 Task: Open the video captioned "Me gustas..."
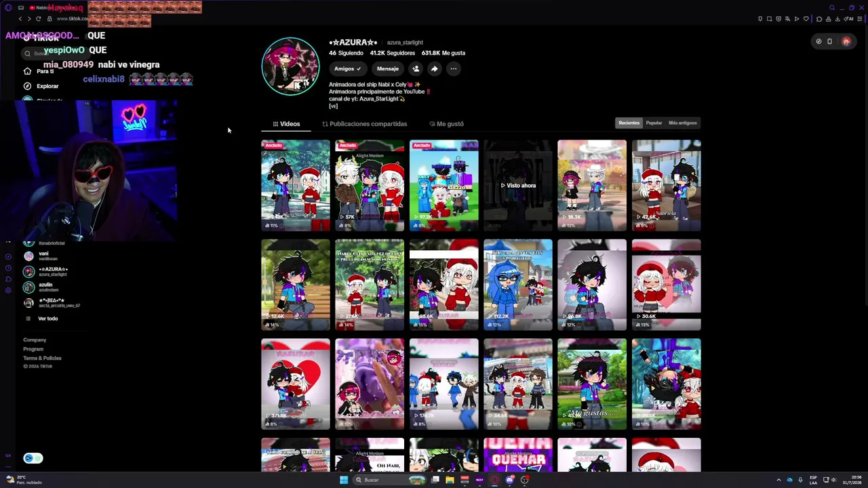[592, 384]
